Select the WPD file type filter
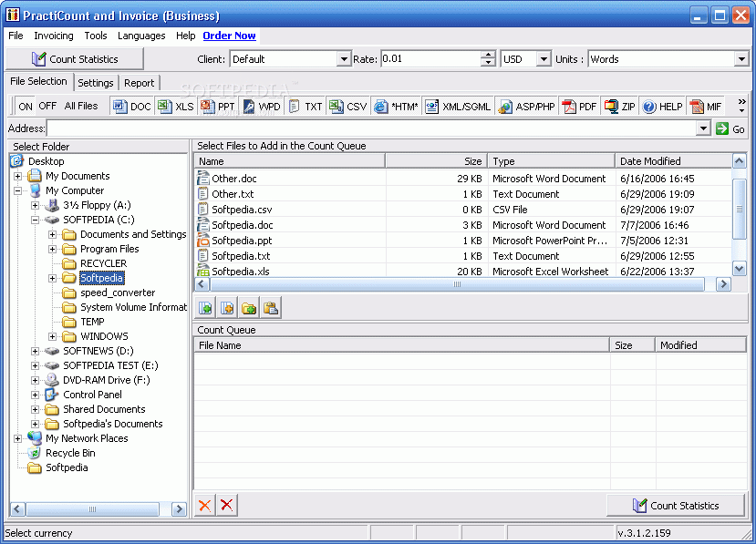Viewport: 756px width, 544px height. coord(261,107)
